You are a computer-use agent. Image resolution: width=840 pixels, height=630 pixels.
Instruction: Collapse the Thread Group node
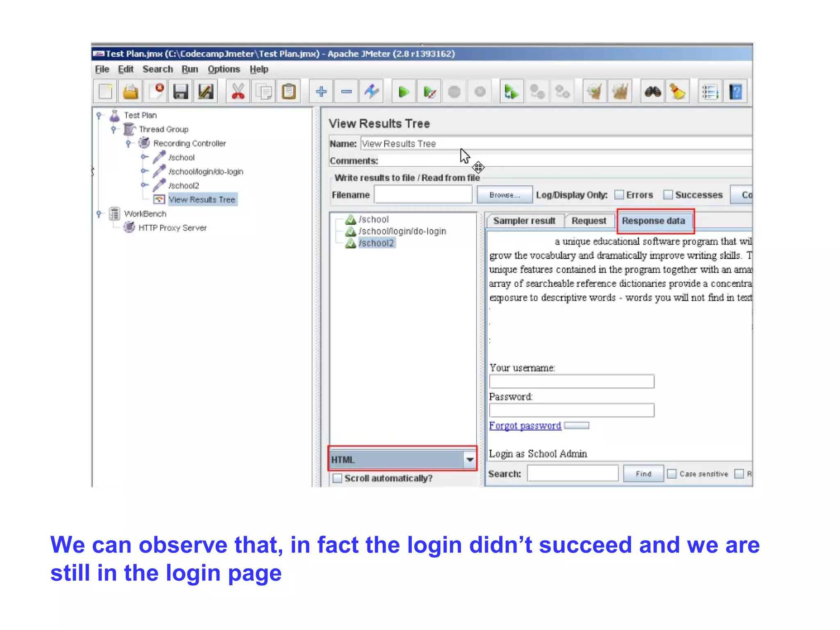coord(114,130)
